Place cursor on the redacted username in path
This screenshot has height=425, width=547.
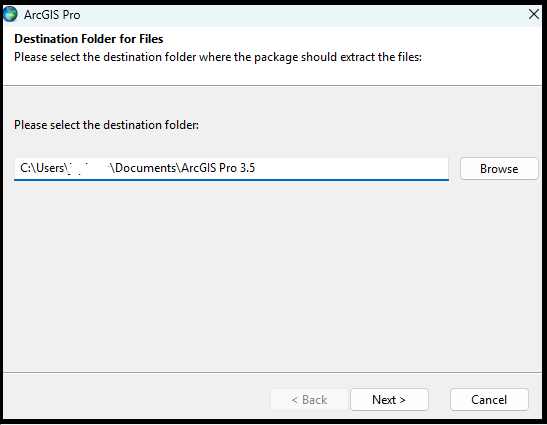87,168
